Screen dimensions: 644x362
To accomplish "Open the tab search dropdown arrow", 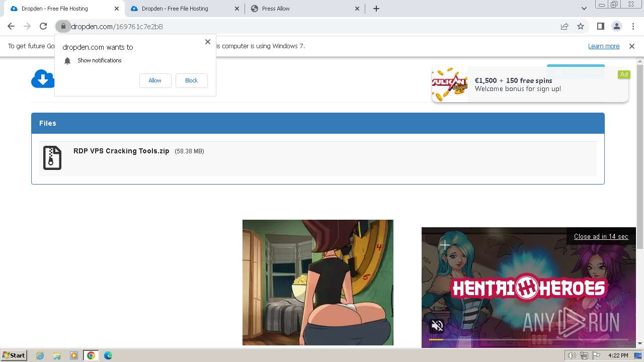I will (584, 9).
